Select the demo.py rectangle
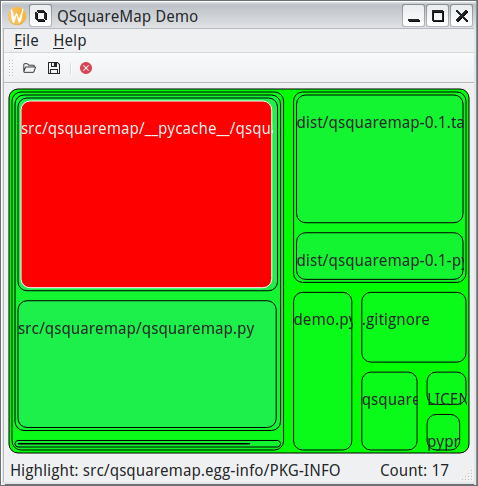This screenshot has height=486, width=478. click(x=322, y=371)
